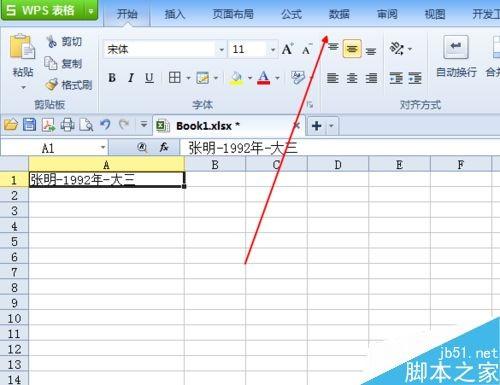
Task: Click the print icon
Action: click(67, 125)
